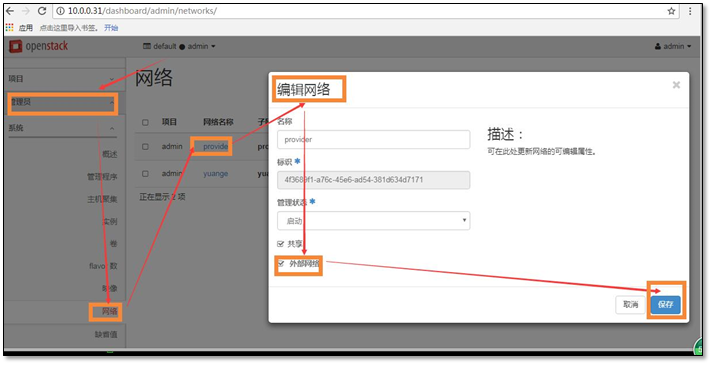Bookmark page using the star icon

pyautogui.click(x=671, y=11)
